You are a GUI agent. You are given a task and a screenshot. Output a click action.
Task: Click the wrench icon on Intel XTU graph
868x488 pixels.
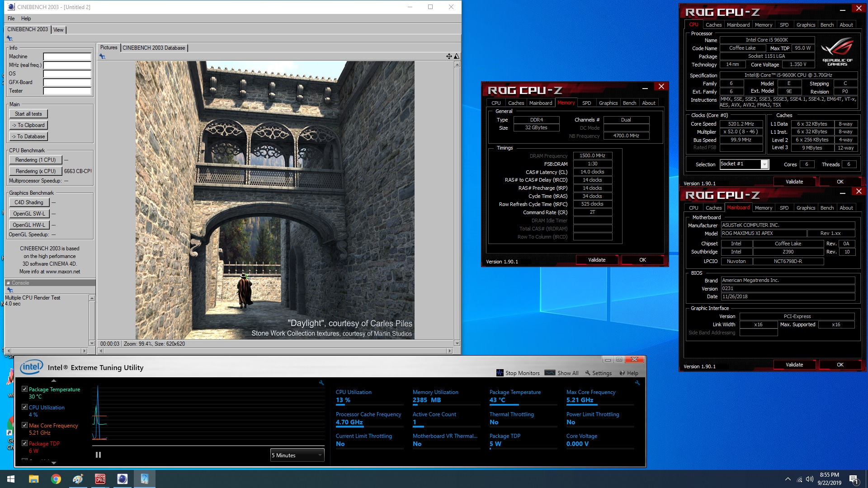click(x=321, y=383)
